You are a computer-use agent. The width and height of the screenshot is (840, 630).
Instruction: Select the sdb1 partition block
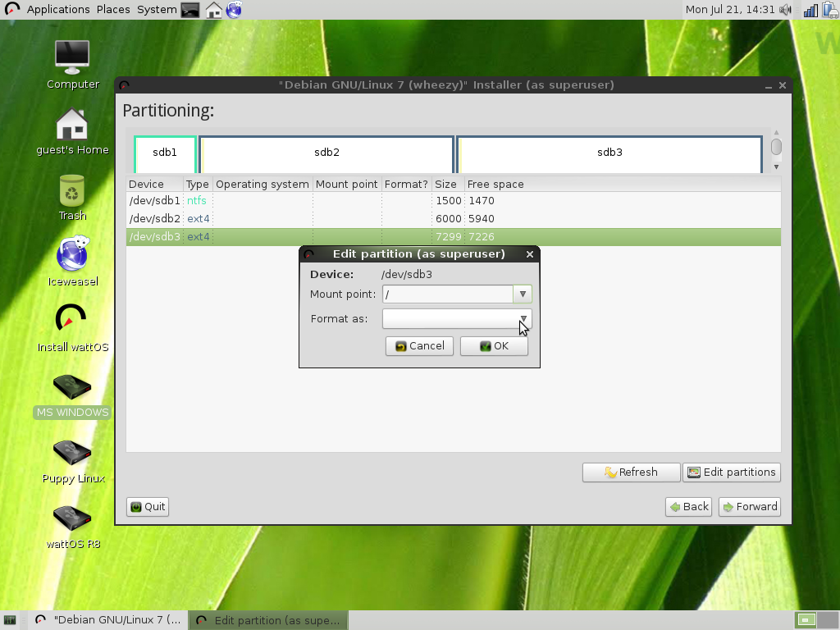point(165,154)
